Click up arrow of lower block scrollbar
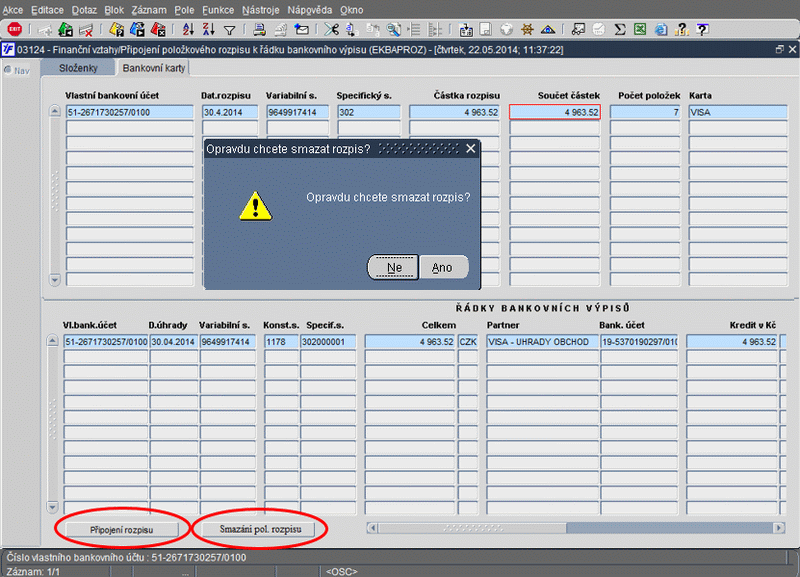800x577 pixels. [x=53, y=341]
